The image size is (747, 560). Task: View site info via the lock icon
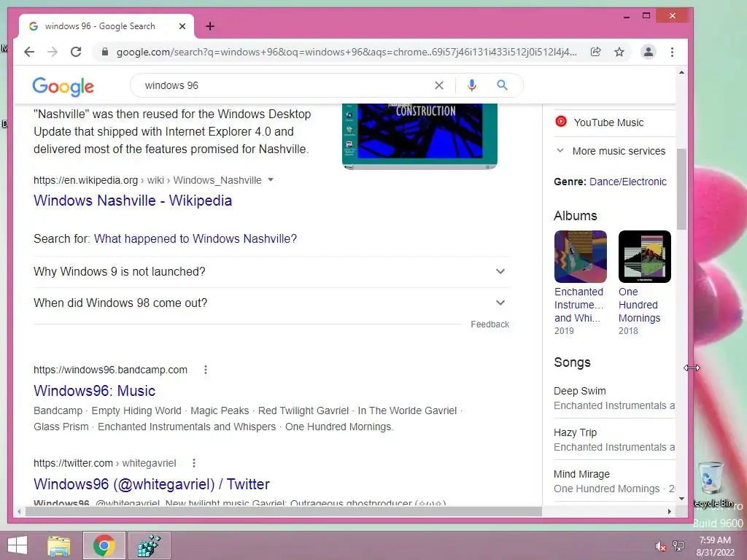point(105,52)
